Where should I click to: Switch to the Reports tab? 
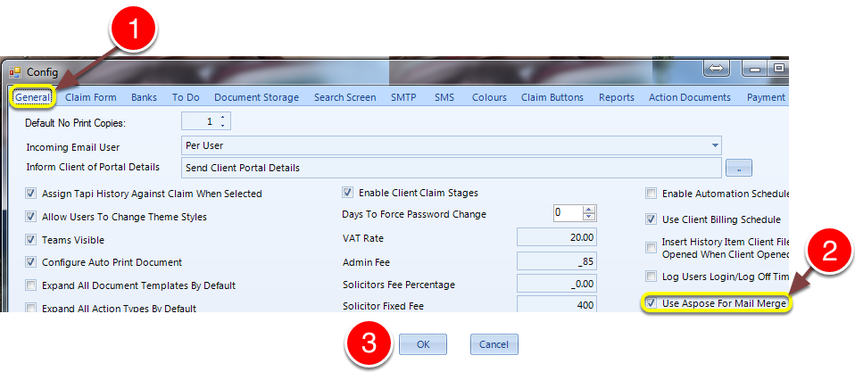tap(616, 98)
